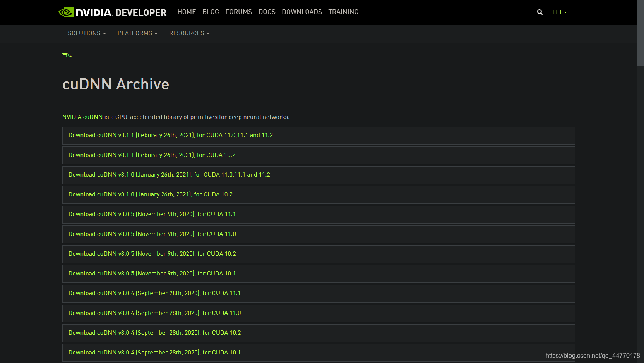
Task: Click the cuDNN Archive heading
Action: coord(116,84)
